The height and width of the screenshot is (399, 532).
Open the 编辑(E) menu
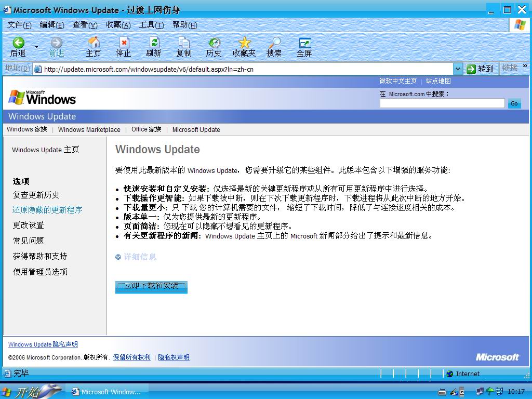click(52, 25)
